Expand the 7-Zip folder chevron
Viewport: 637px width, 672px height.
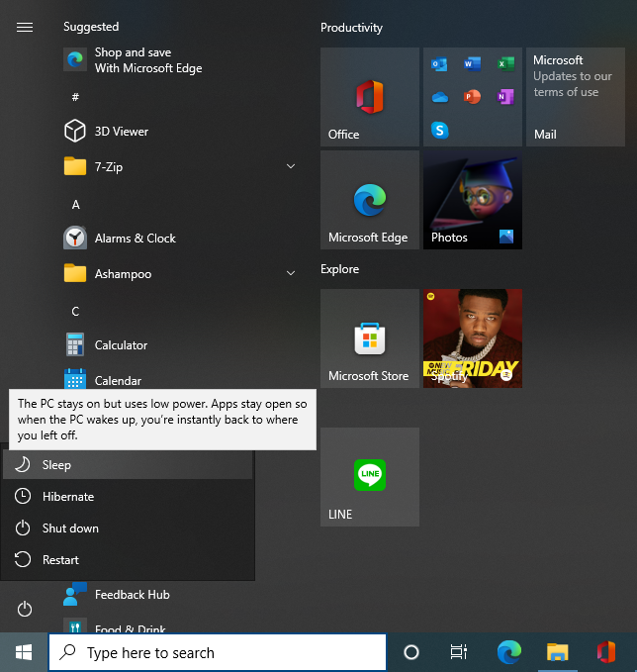[x=291, y=166]
